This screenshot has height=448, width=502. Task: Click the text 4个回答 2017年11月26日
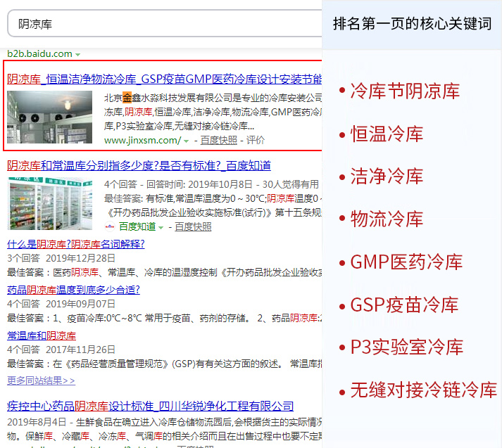click(x=61, y=350)
